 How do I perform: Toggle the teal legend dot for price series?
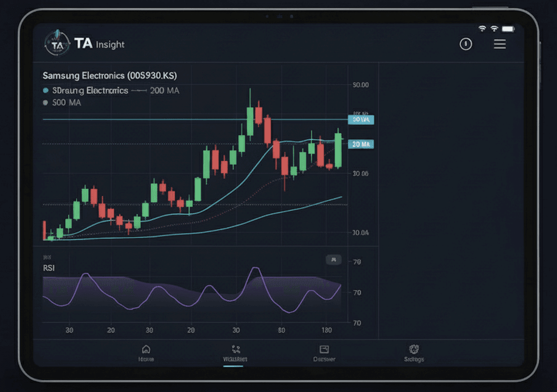coord(46,91)
